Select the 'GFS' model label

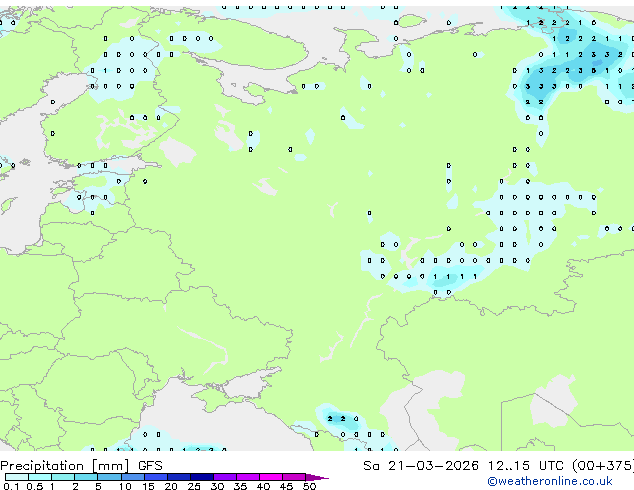[x=150, y=466]
